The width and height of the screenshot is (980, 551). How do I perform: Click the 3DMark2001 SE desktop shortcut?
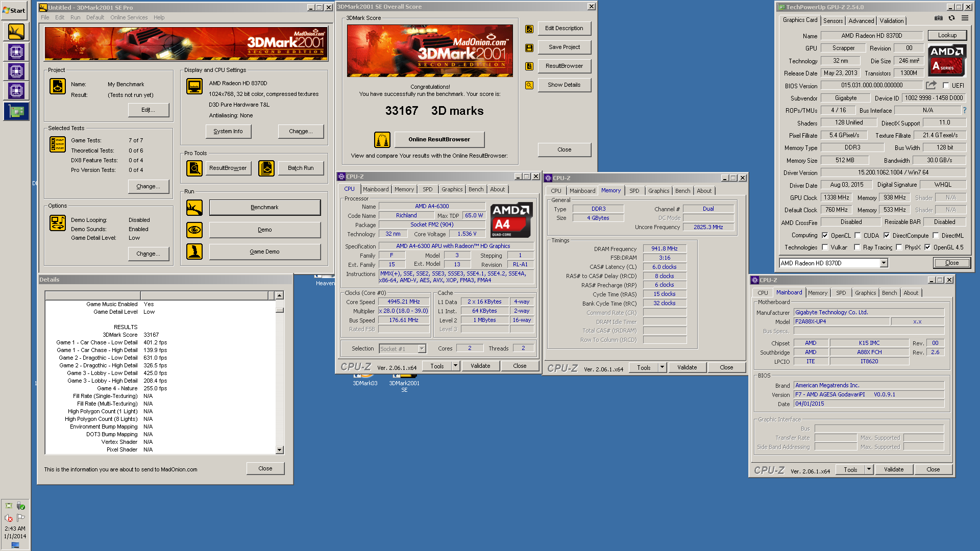(x=404, y=383)
